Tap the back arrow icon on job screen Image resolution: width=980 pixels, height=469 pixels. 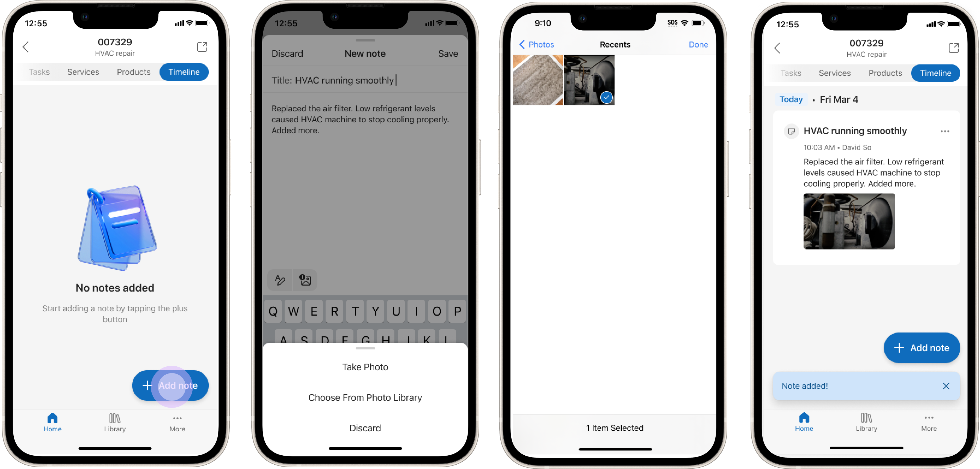26,46
